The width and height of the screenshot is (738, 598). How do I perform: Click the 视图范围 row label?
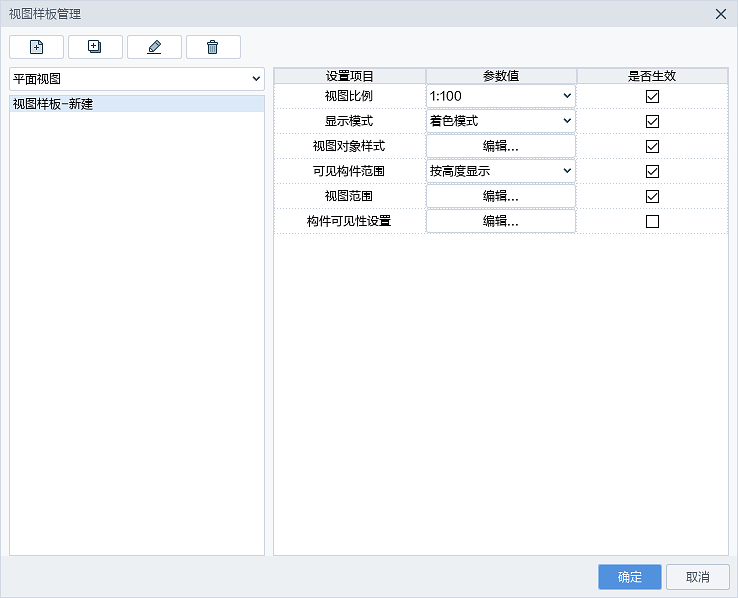tap(349, 196)
